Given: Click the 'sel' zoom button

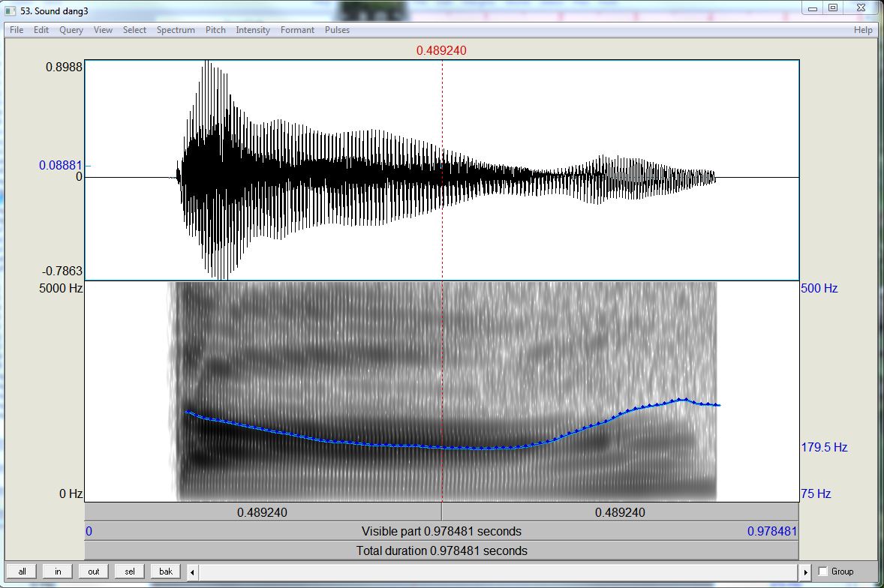Looking at the screenshot, I should 130,571.
